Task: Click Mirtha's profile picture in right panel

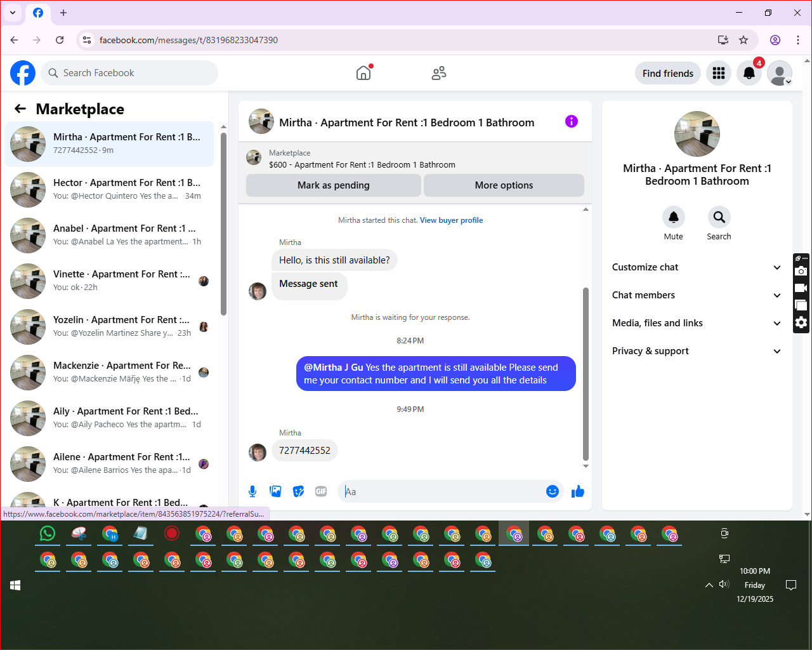Action: point(697,134)
